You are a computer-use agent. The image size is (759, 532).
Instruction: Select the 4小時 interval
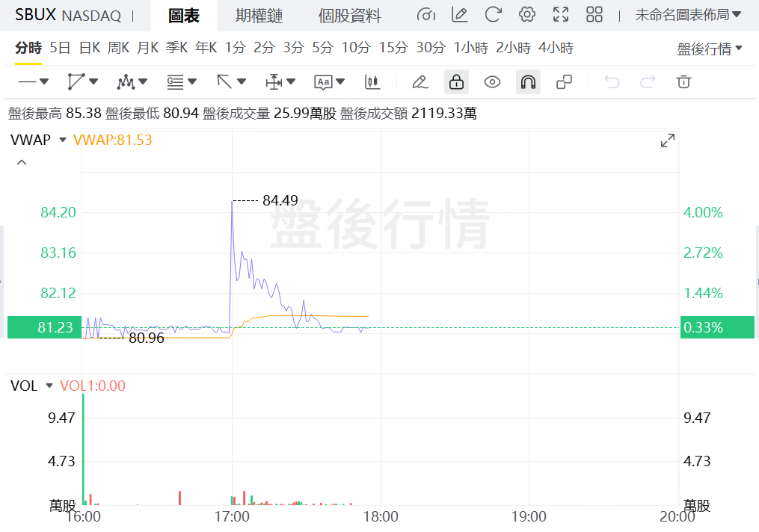click(556, 47)
